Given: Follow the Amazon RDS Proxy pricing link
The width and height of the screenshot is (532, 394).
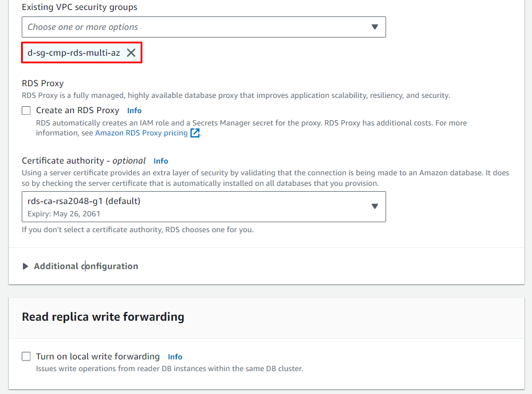Looking at the screenshot, I should coord(141,133).
